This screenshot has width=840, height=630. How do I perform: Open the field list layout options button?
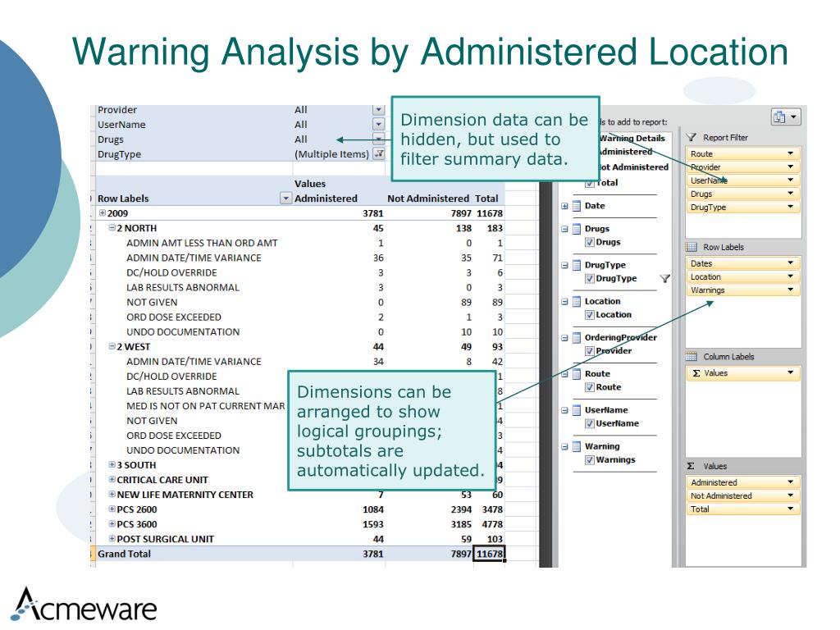click(786, 116)
